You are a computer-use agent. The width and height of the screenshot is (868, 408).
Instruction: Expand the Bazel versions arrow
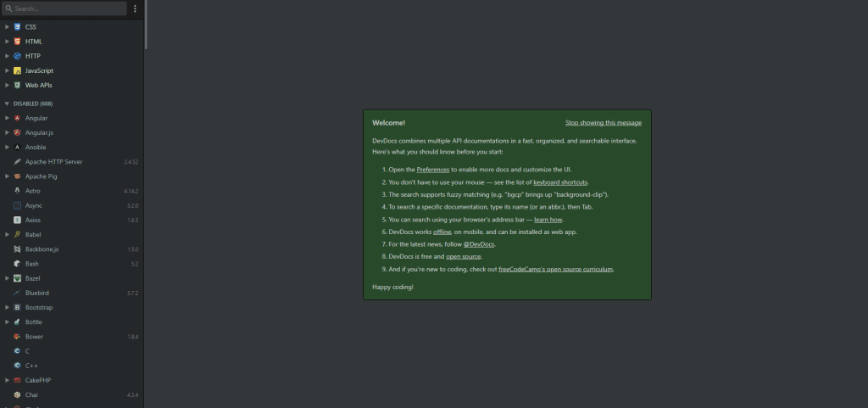point(7,278)
